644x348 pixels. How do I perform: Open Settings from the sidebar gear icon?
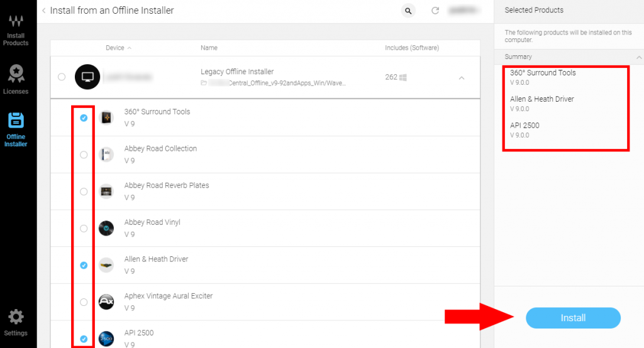[x=16, y=322]
